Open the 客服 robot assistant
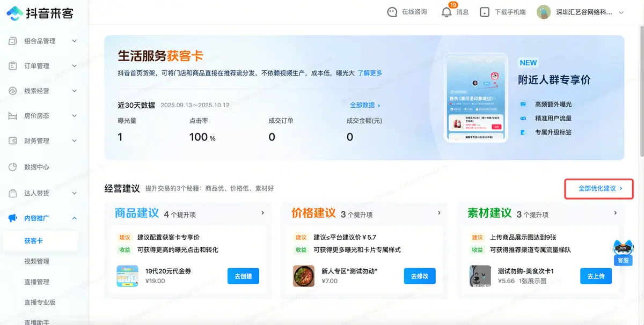 pos(623,253)
